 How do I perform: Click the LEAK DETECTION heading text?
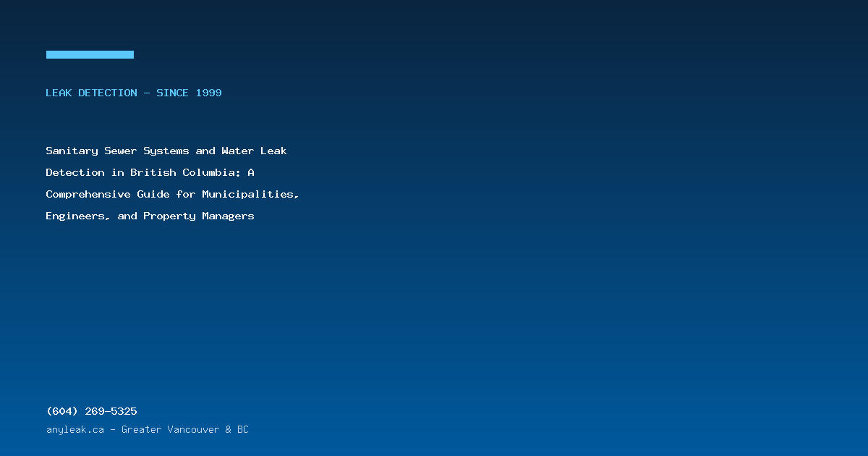[91, 93]
